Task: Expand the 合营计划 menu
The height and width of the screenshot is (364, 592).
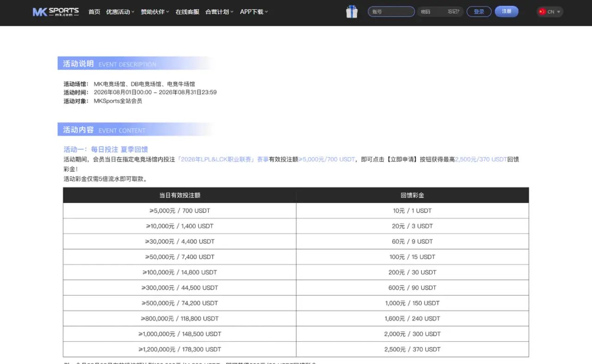Action: pyautogui.click(x=219, y=12)
